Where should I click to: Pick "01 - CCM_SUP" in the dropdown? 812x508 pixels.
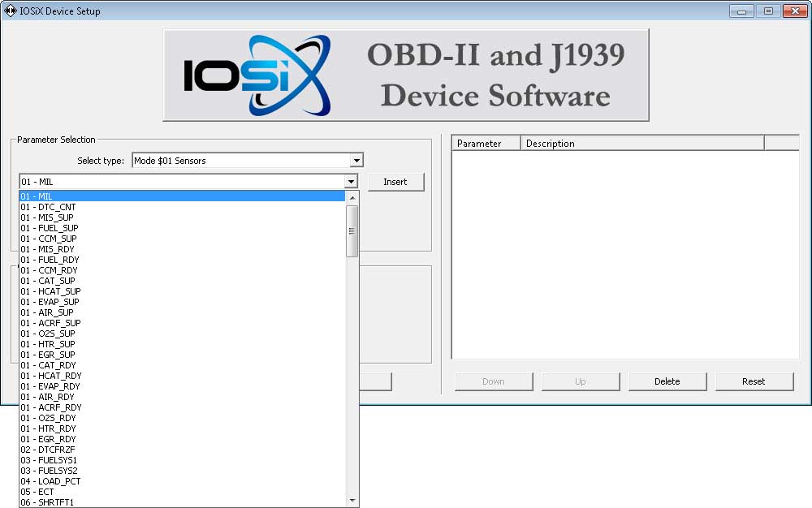[x=182, y=239]
